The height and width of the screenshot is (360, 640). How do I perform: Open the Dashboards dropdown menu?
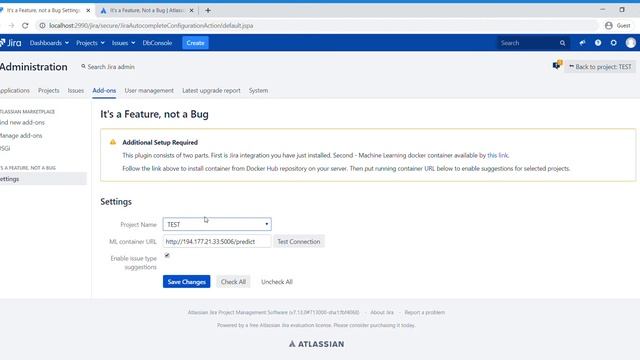[x=49, y=43]
